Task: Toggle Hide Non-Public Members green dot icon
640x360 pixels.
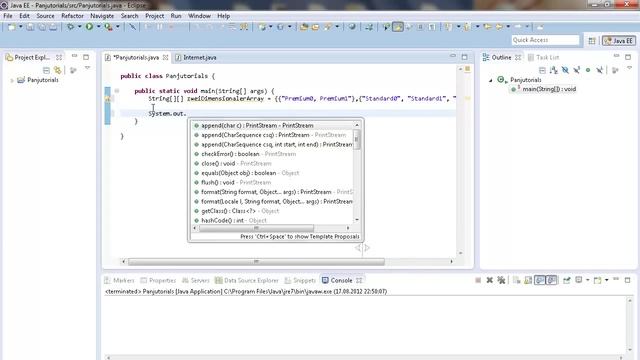Action: pyautogui.click(x=588, y=70)
